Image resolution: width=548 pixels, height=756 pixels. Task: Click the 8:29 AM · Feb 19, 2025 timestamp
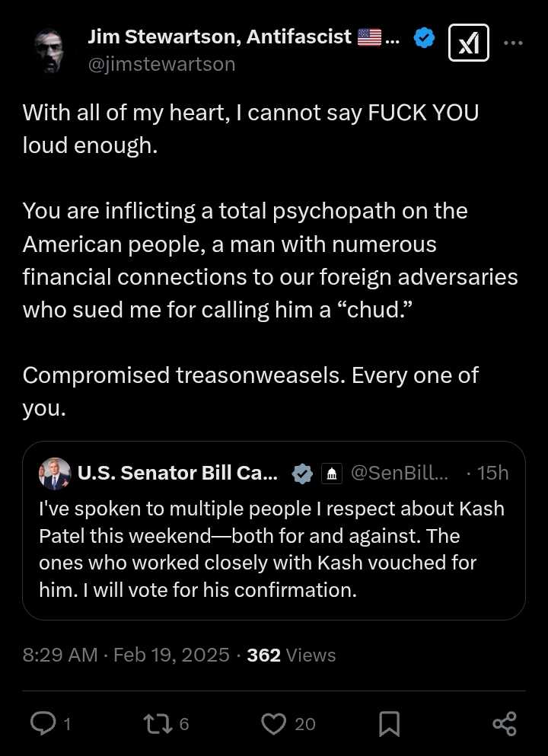coord(126,655)
